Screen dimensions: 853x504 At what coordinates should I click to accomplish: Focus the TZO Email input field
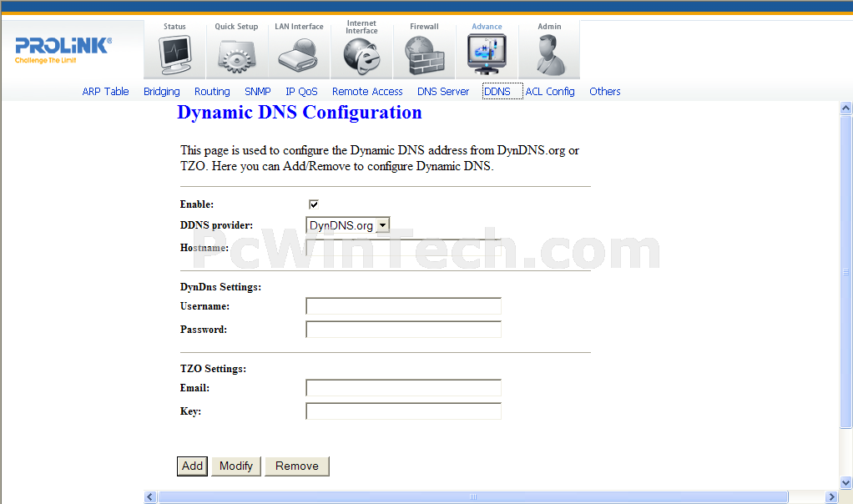click(404, 388)
